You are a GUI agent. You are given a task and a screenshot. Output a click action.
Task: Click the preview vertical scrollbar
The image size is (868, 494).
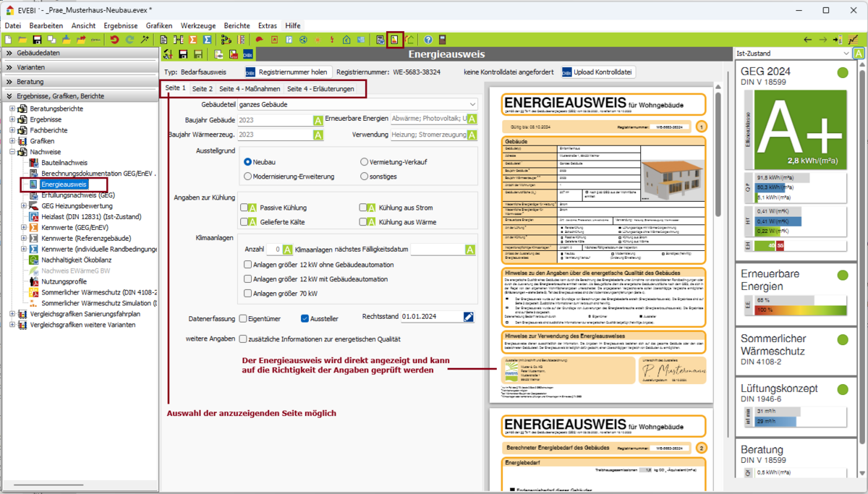718,152
